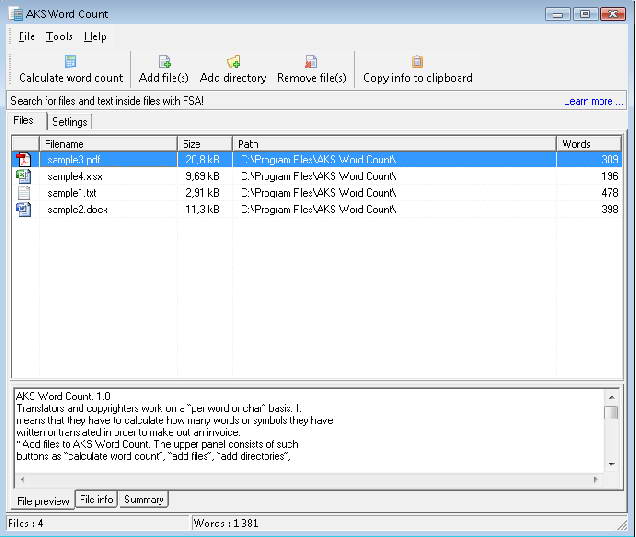
Task: Click the Remove file(s) label
Action: click(312, 78)
